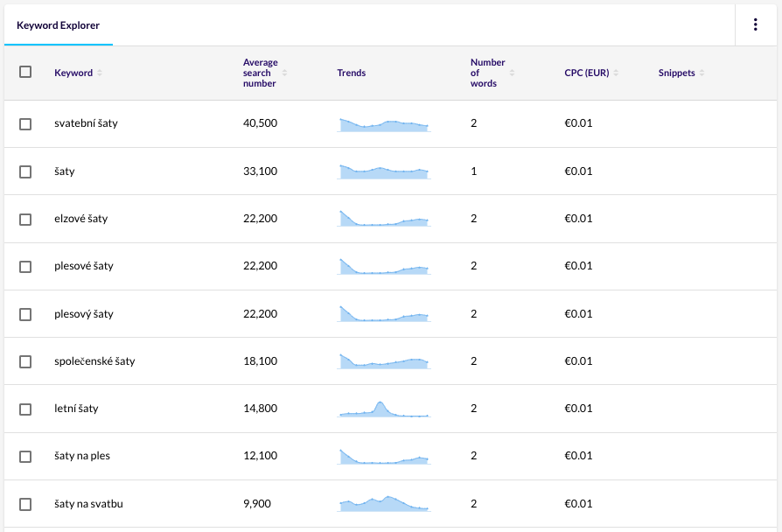Click the search volume 14,800
The image size is (782, 532).
click(261, 409)
